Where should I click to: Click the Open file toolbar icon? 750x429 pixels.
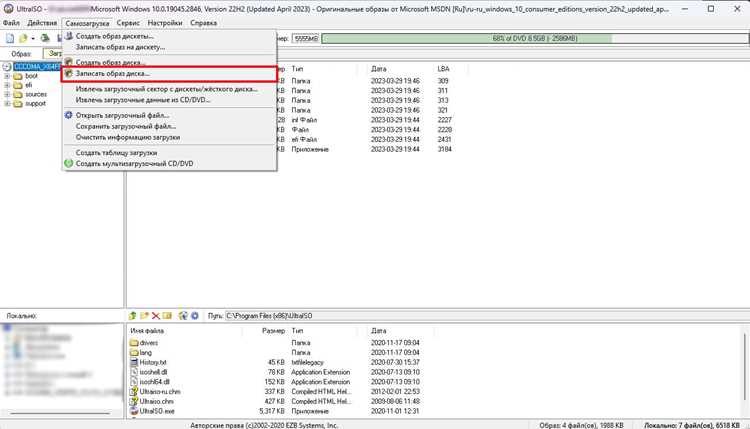tap(22, 38)
